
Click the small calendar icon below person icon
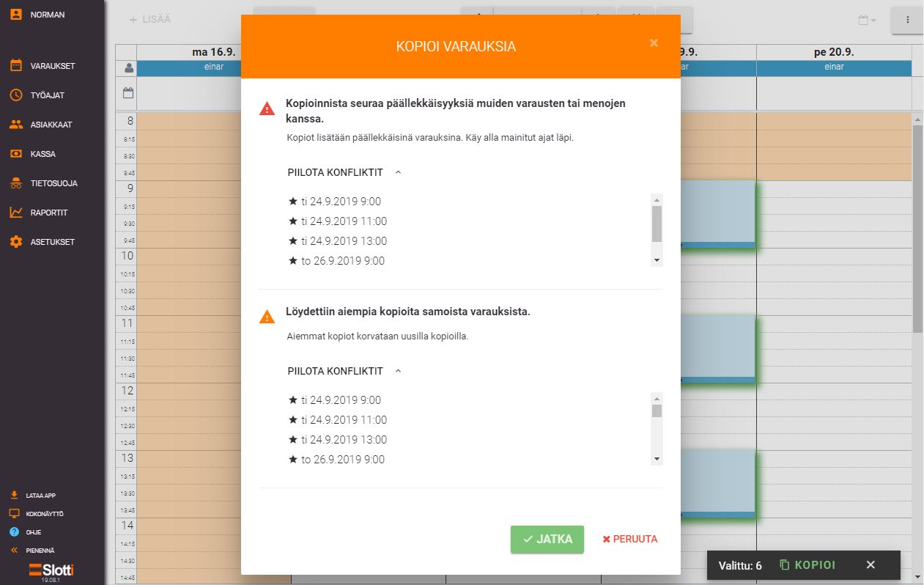[x=128, y=93]
